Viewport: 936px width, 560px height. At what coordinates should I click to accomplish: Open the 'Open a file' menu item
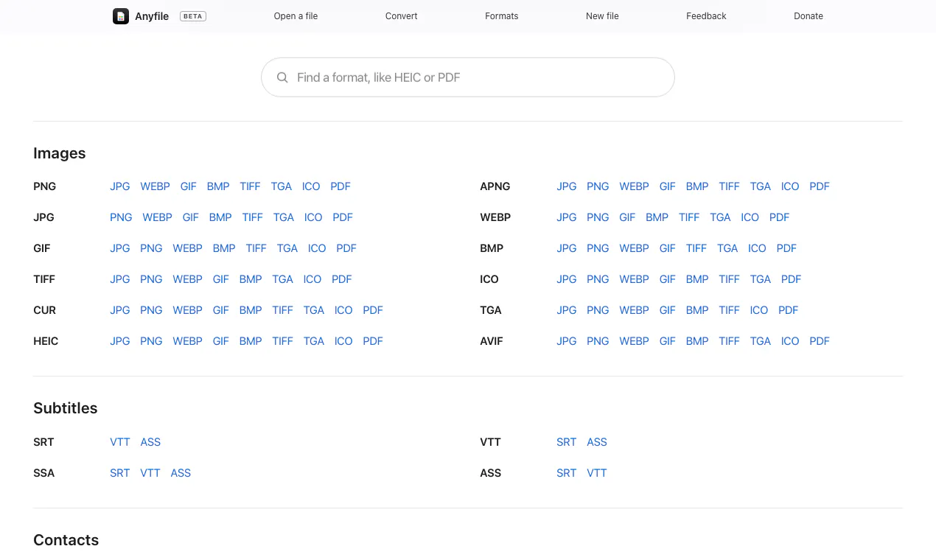point(296,16)
